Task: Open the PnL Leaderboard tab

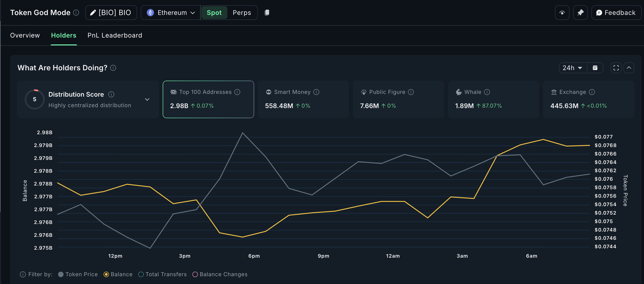Action: (114, 35)
